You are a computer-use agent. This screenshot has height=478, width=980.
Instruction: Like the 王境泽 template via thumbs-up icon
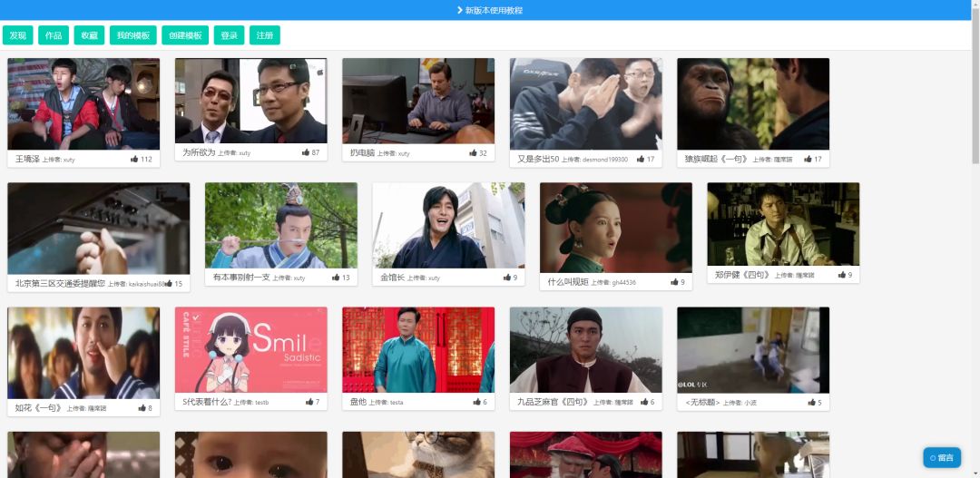tap(134, 160)
